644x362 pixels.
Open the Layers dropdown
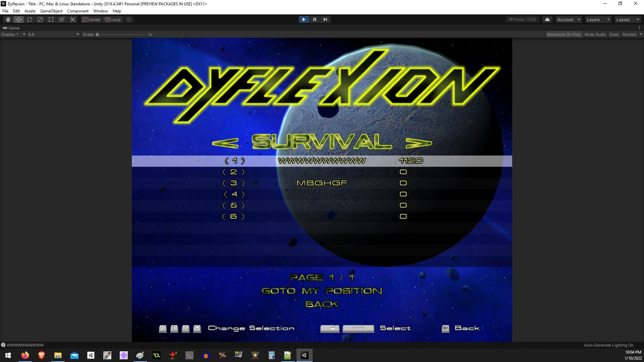598,19
